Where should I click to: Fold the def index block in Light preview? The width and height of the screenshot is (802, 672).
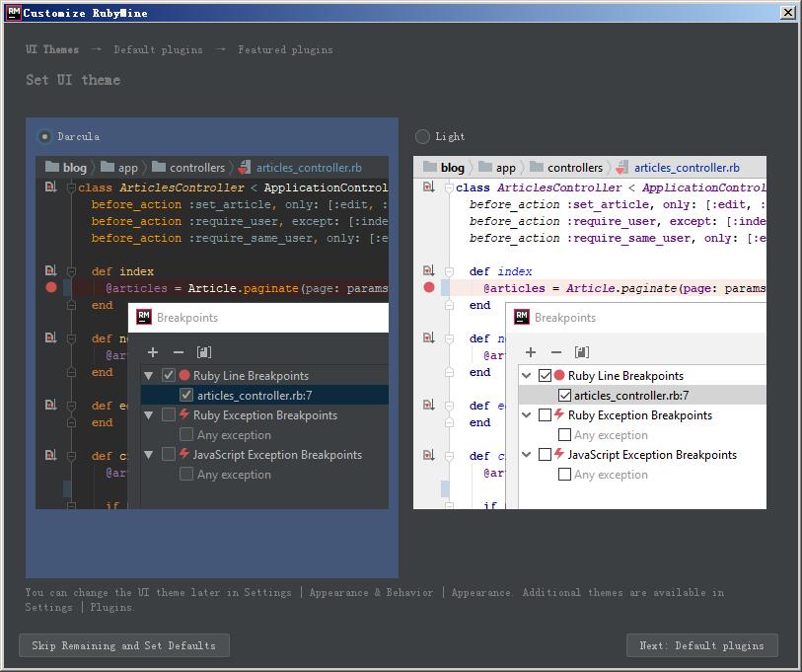[x=449, y=271]
